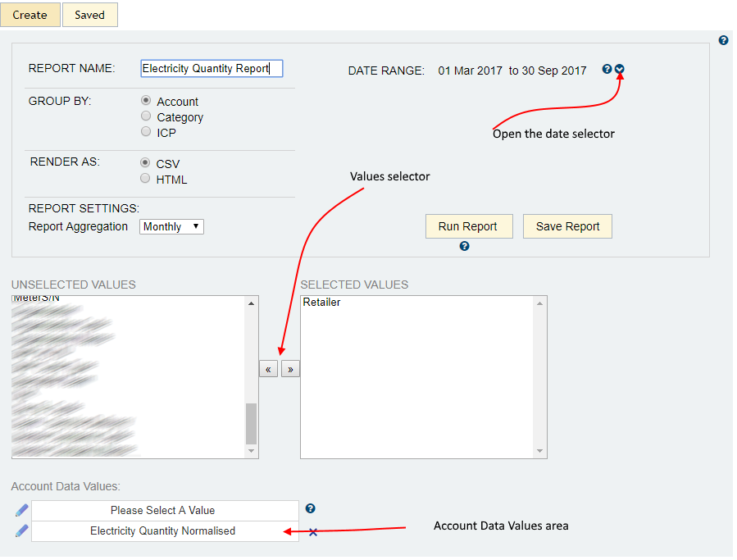Select the Category group-by radio button
This screenshot has height=560, width=737.
coord(146,116)
